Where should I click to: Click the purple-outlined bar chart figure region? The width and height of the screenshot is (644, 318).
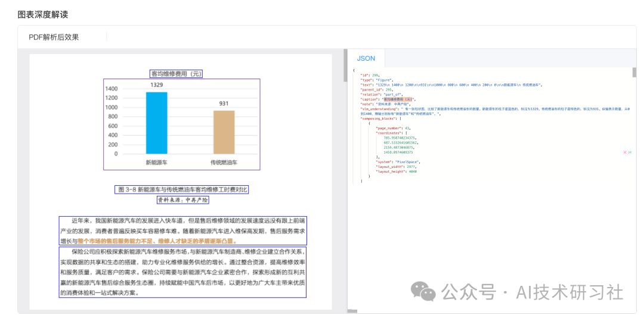(181, 124)
